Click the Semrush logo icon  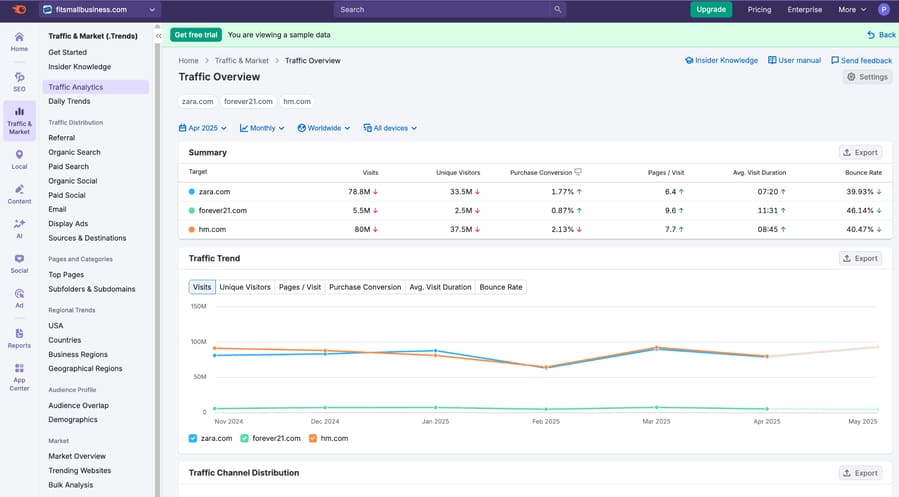click(19, 9)
